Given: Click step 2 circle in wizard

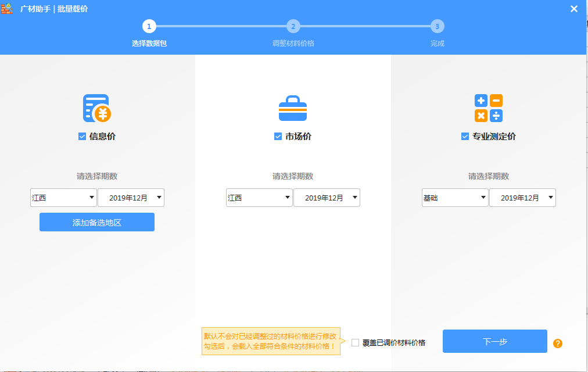Looking at the screenshot, I should pyautogui.click(x=293, y=26).
